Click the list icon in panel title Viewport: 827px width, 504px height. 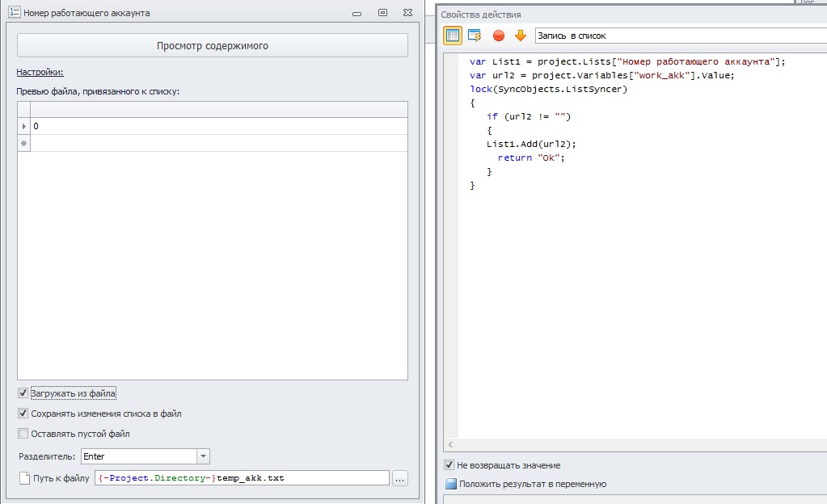(x=14, y=13)
